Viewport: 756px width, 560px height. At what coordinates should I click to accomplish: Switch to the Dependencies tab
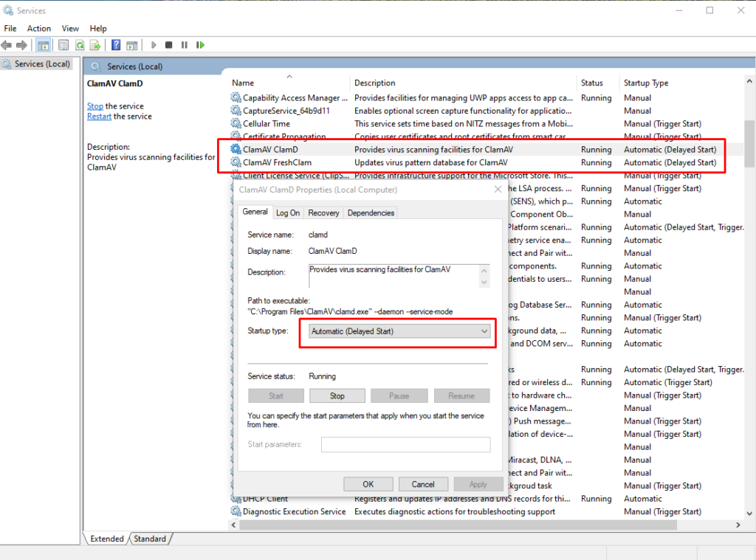370,212
